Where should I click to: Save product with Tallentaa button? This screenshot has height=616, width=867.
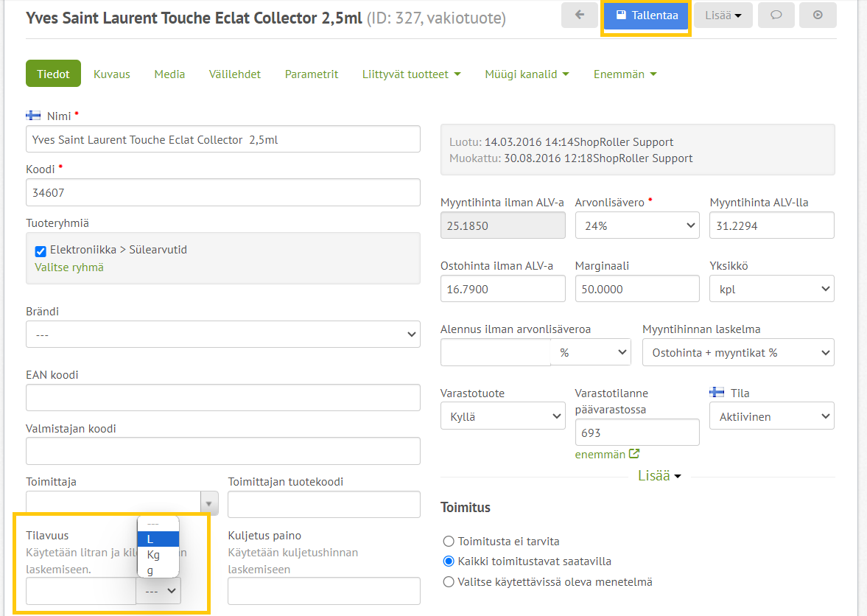646,15
